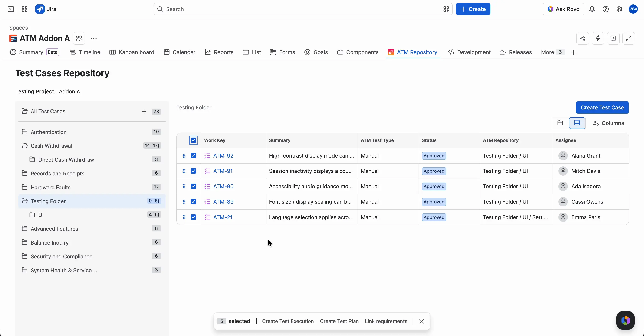Click drag handle for ATM-92 row
Screen dimensions: 644x336
(x=184, y=156)
